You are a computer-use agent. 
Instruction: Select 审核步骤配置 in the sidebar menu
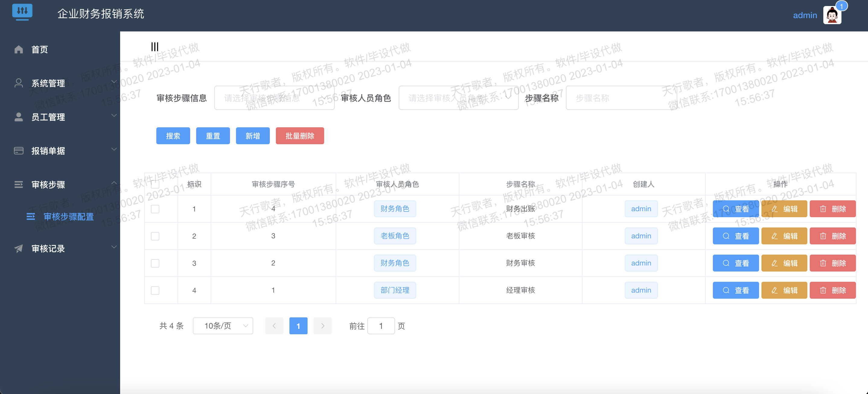(69, 217)
